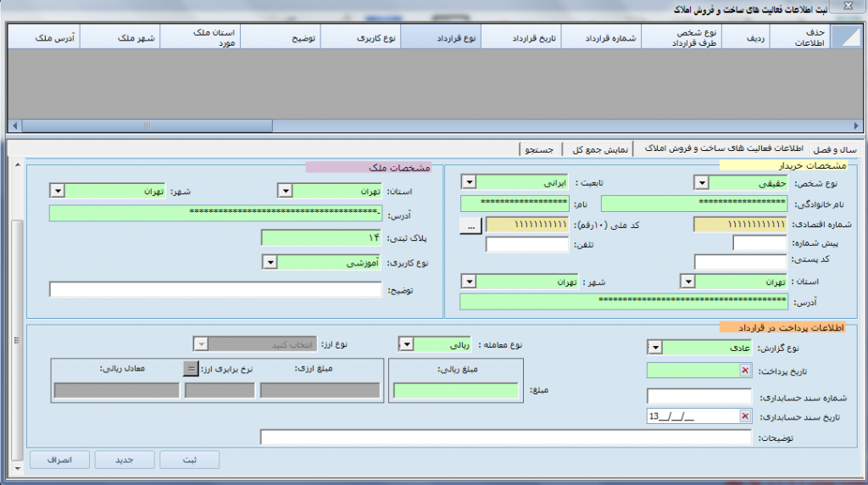The height and width of the screenshot is (485, 868).
Task: Click the ellipsis button beside کد ملی
Action: [x=470, y=225]
